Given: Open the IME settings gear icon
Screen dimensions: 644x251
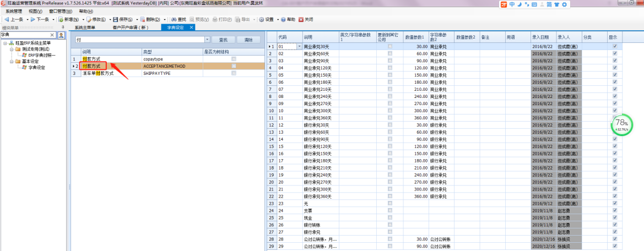Looking at the screenshot, I should tap(564, 4).
